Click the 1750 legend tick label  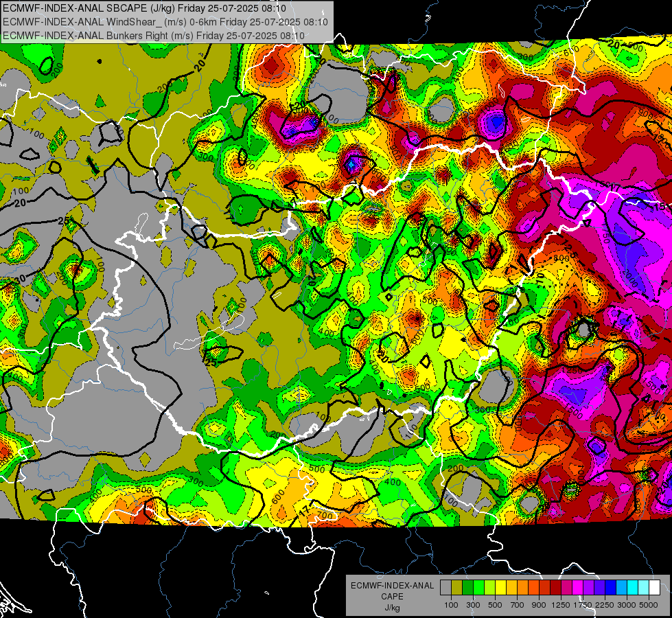(583, 605)
